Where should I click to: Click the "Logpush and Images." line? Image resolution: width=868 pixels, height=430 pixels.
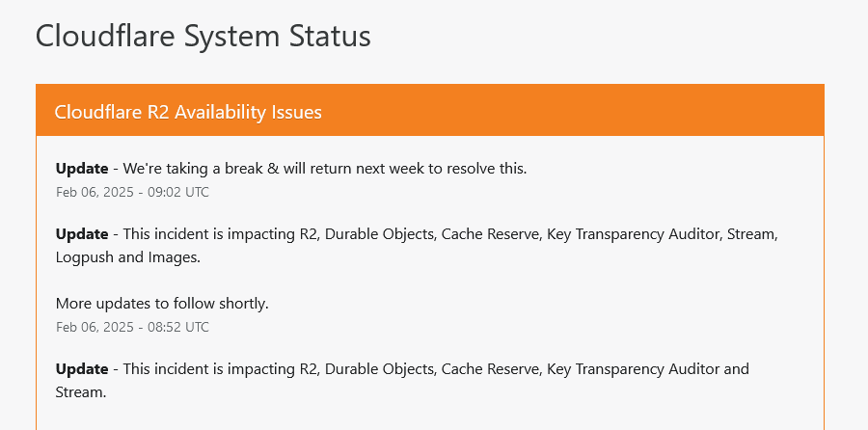tap(128, 257)
